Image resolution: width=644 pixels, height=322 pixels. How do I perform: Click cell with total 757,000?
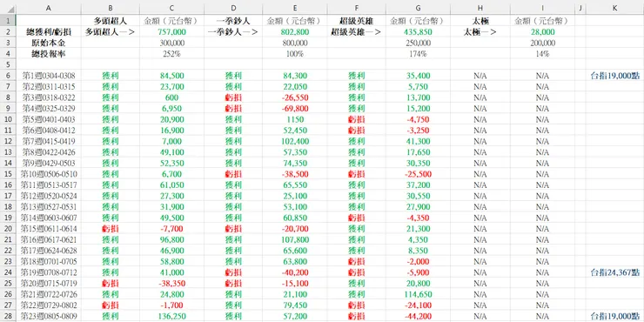click(x=171, y=32)
